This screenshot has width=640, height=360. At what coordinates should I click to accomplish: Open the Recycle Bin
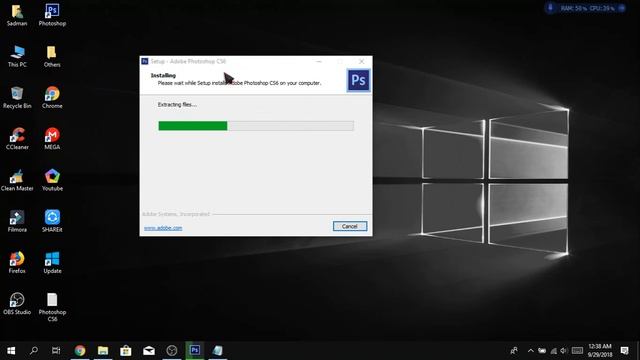17,97
